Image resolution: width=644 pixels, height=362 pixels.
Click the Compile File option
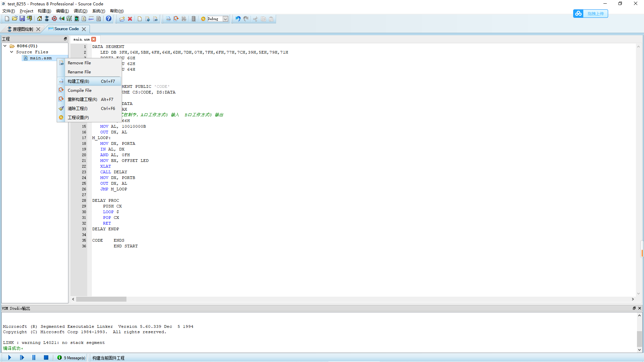[x=79, y=90]
